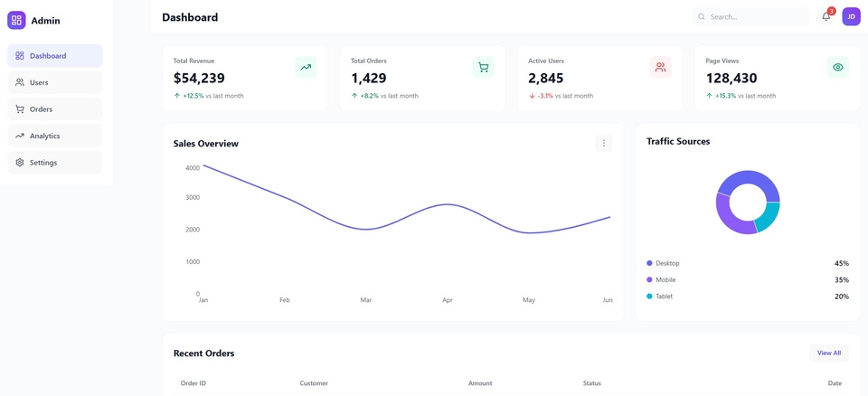Click the Customer column header

pos(314,383)
